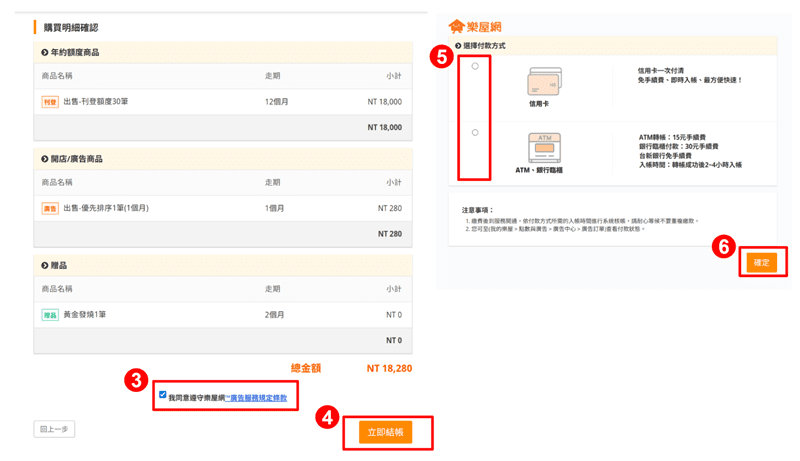Viewport: 800px width, 461px height.
Task: Click the NT 280 subtotal in ad section
Action: [390, 234]
